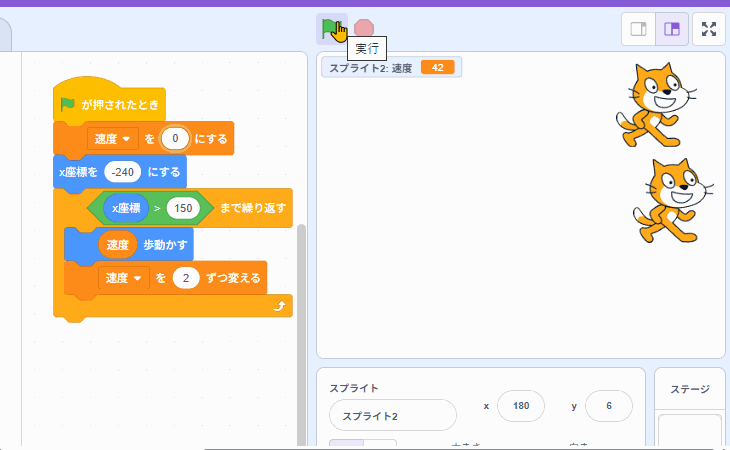The image size is (730, 450).
Task: Click the 'スプライト' heading in the sprite panel
Action: [x=354, y=388]
